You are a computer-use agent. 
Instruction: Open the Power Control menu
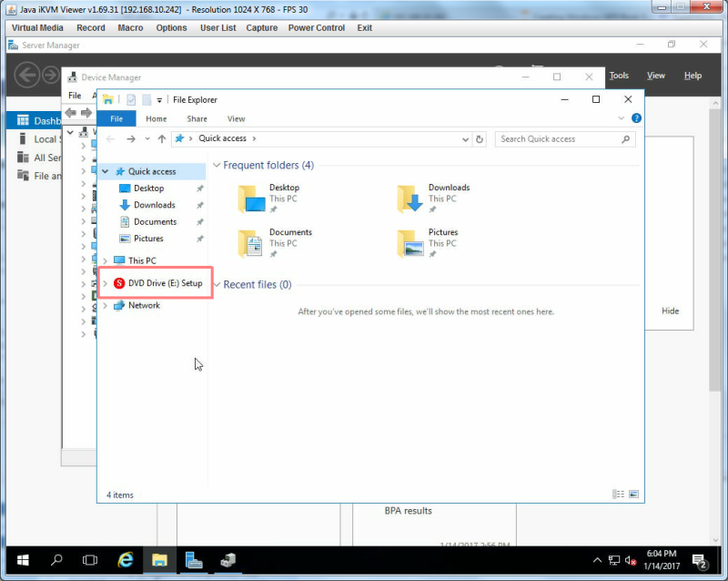pyautogui.click(x=316, y=28)
